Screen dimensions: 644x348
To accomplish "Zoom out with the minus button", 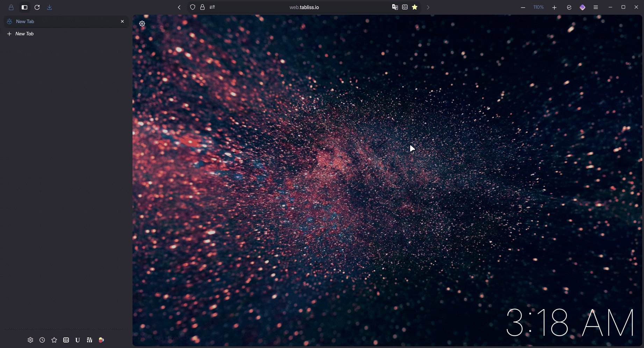I will [523, 7].
